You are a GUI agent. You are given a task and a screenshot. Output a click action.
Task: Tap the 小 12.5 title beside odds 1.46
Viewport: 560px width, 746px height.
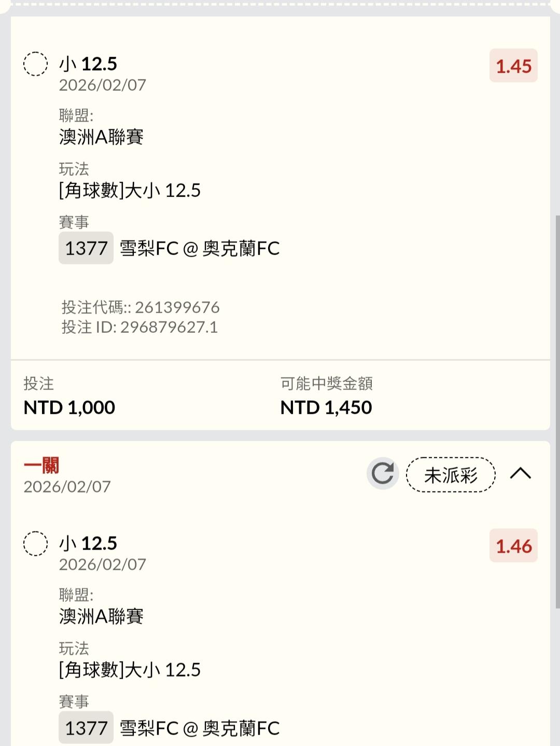(x=88, y=543)
